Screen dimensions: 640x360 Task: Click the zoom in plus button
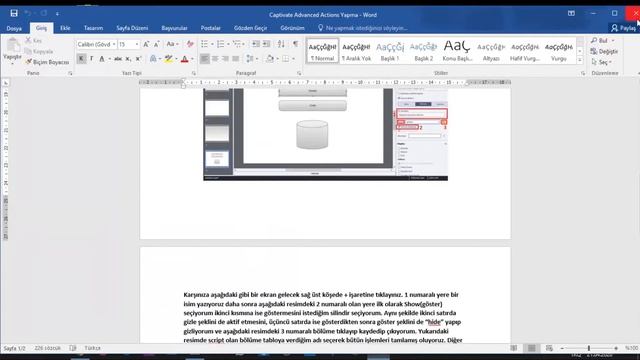[x=616, y=348]
